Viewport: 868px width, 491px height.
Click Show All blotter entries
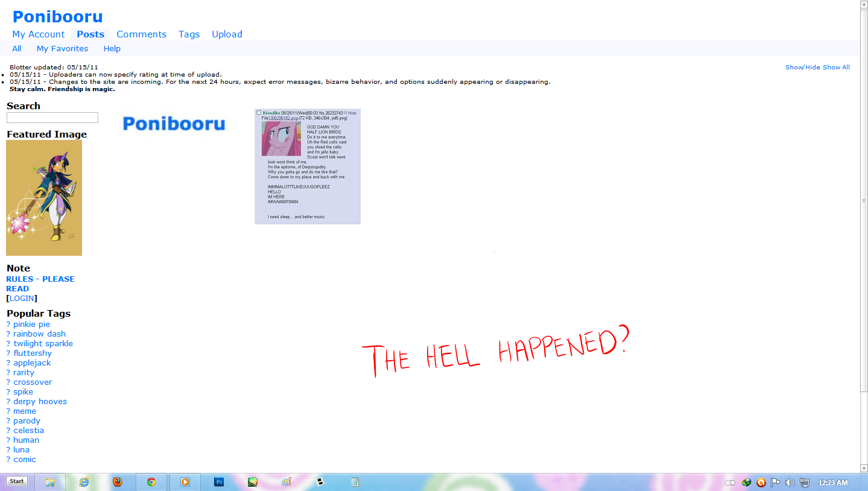[x=836, y=68]
